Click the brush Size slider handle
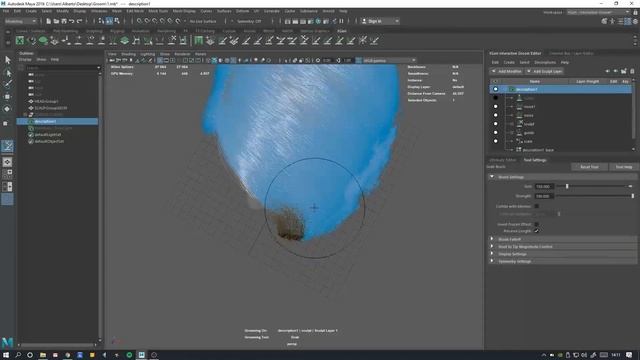This screenshot has height=360, width=640. click(x=567, y=186)
